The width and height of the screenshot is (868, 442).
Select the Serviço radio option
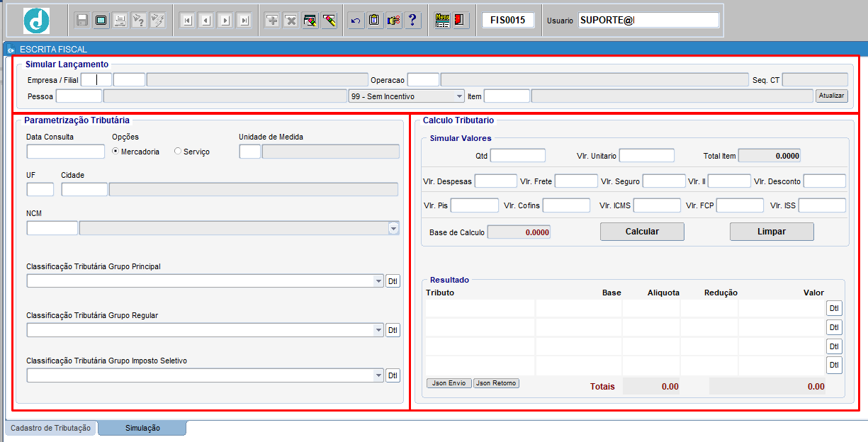pos(178,152)
